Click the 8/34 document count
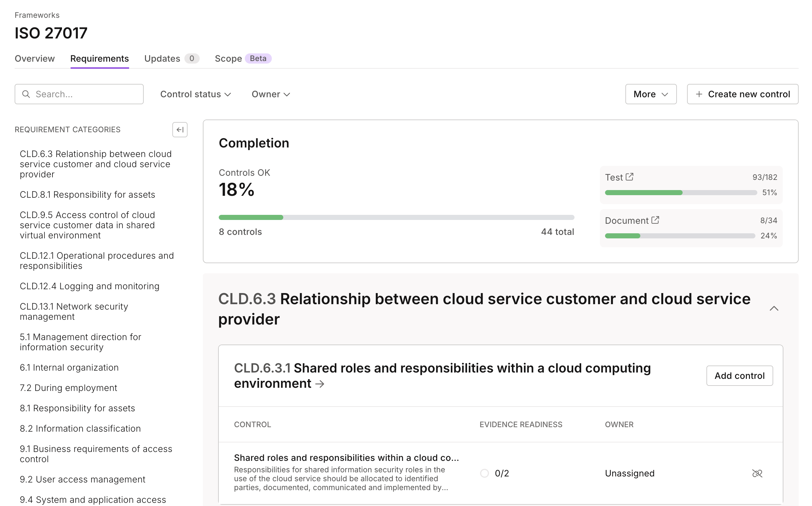The width and height of the screenshot is (812, 506). 768,220
